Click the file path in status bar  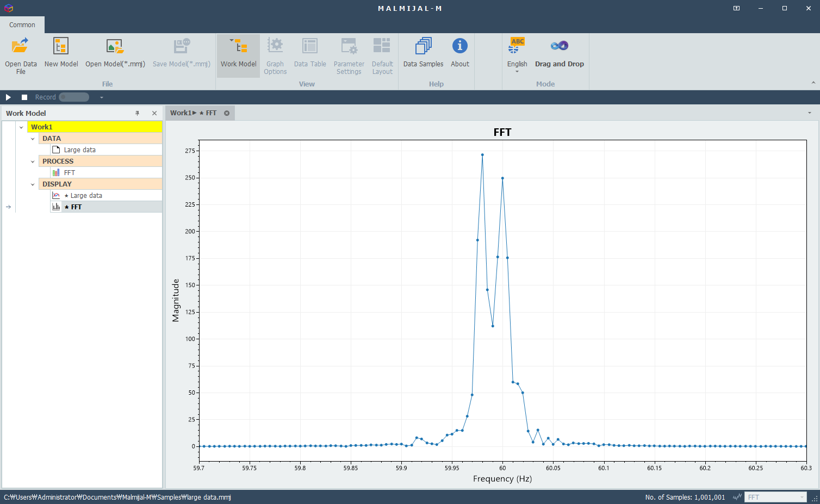pos(117,497)
